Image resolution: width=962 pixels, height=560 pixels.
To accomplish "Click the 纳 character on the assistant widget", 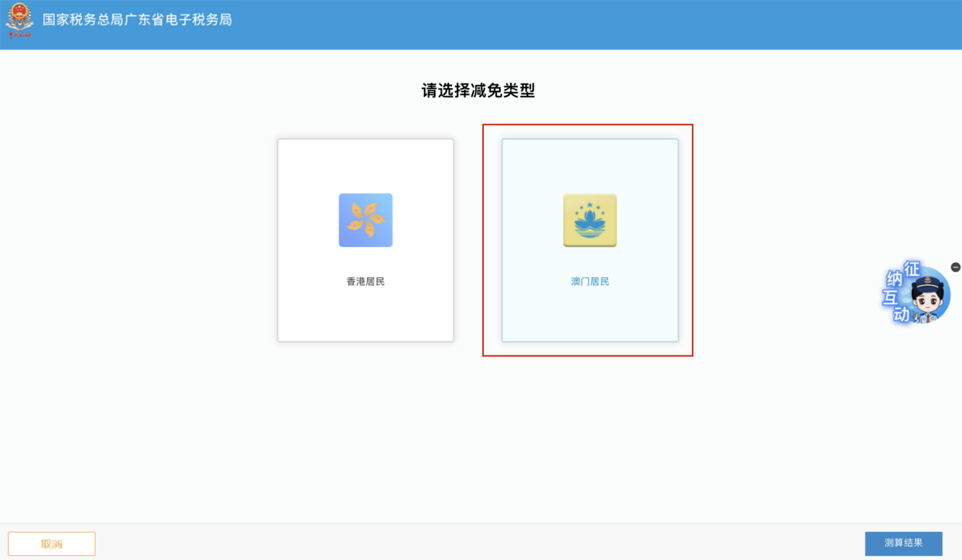I will coord(894,280).
